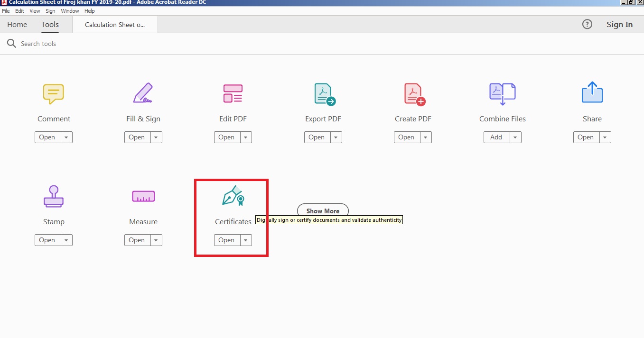Image resolution: width=644 pixels, height=338 pixels.
Task: Expand the Add dropdown under Combine Files
Action: [515, 137]
